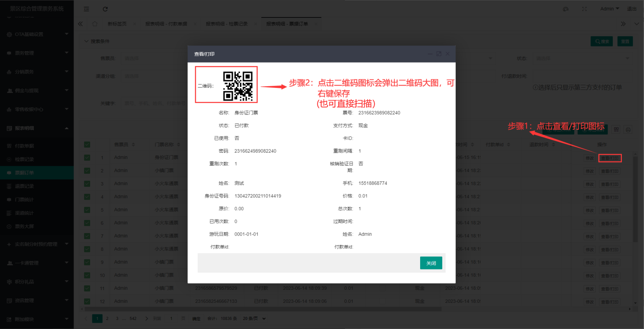Open the Admin user dropdown
The width and height of the screenshot is (644, 329).
tap(609, 9)
